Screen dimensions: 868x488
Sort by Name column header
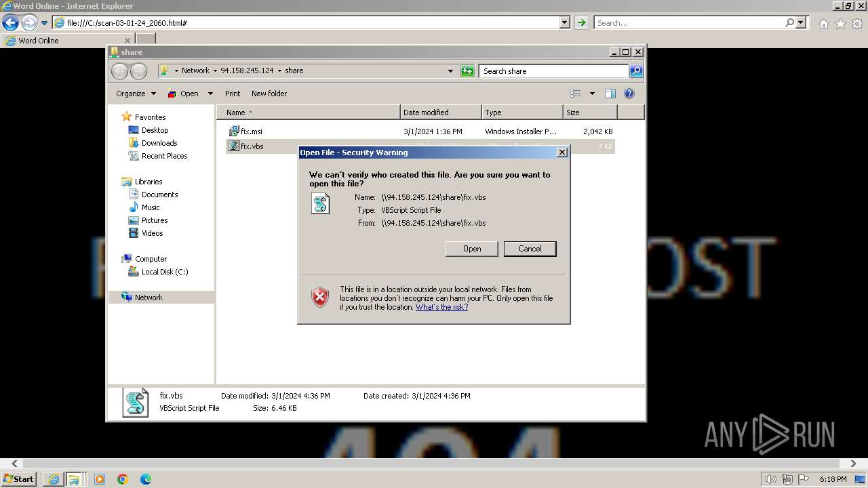coord(309,113)
